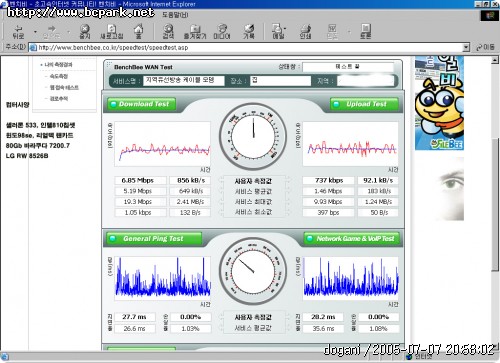Screen dimensions: 500x363
Task: Click the network game ping graph
Action: (351, 277)
